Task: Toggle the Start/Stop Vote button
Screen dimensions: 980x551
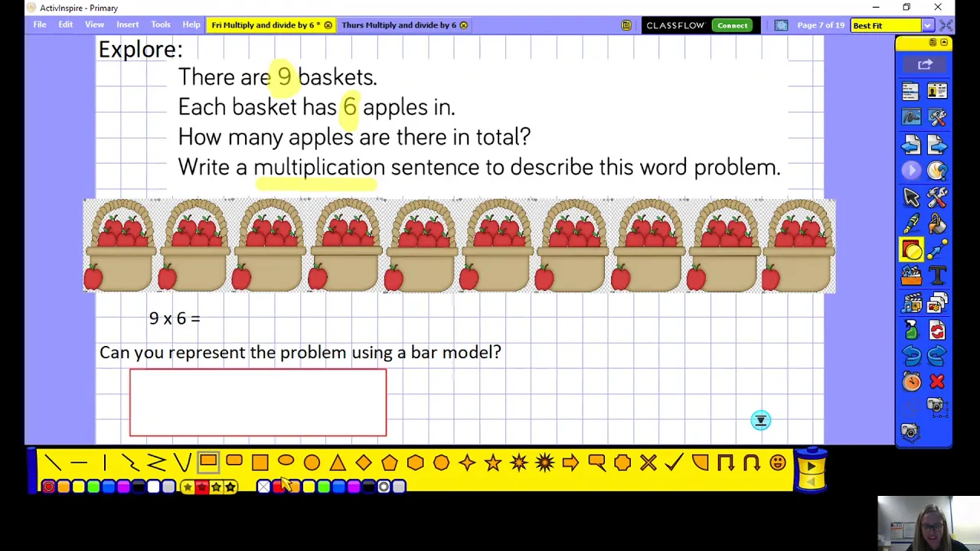Action: point(910,170)
